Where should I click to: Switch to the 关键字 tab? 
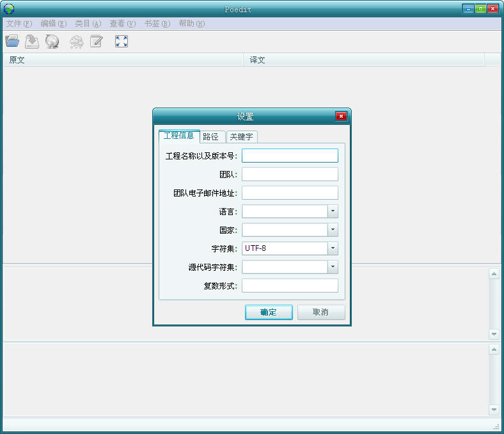click(242, 137)
